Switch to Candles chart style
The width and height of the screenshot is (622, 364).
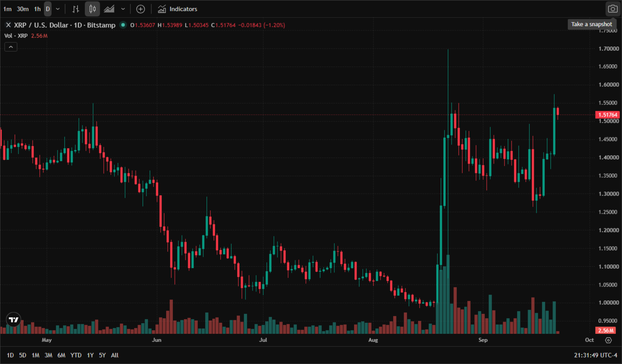pyautogui.click(x=92, y=9)
